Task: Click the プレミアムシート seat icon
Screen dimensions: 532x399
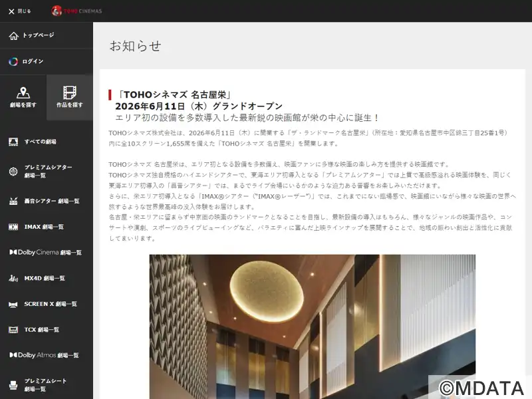Action: coord(13,384)
